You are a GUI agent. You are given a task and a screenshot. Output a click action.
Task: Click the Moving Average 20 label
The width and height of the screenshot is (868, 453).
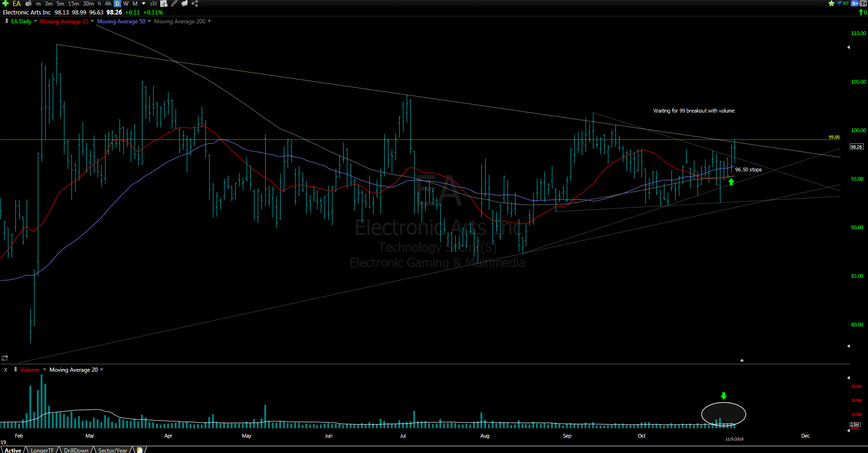click(x=74, y=370)
